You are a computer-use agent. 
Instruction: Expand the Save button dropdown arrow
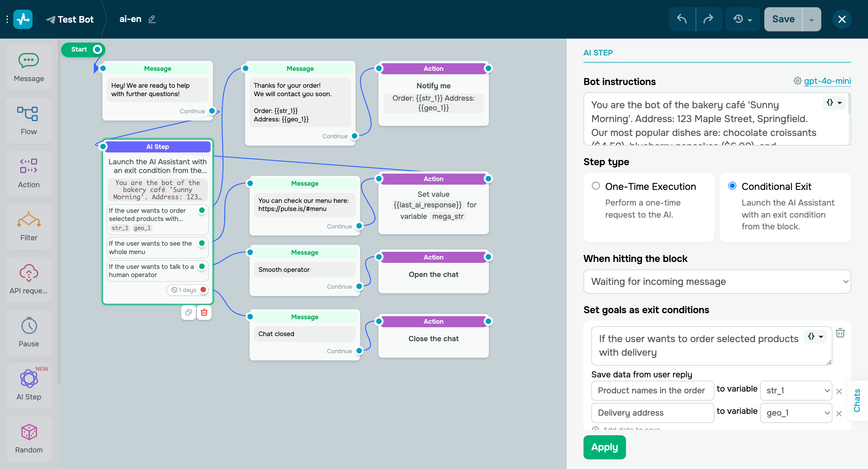811,19
